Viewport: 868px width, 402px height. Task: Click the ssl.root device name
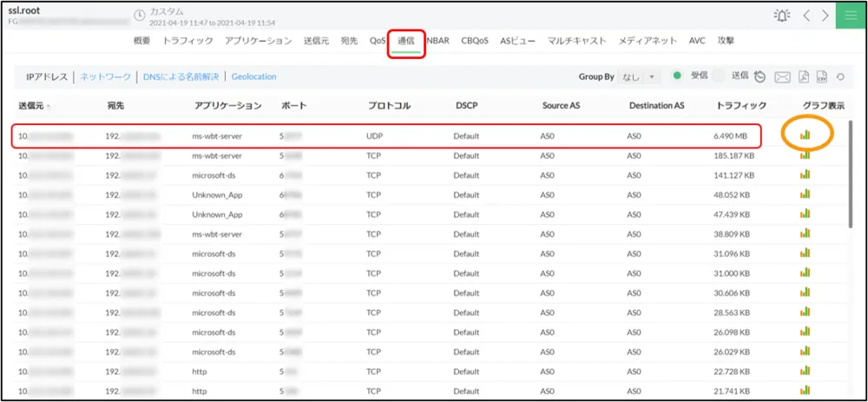coord(23,10)
